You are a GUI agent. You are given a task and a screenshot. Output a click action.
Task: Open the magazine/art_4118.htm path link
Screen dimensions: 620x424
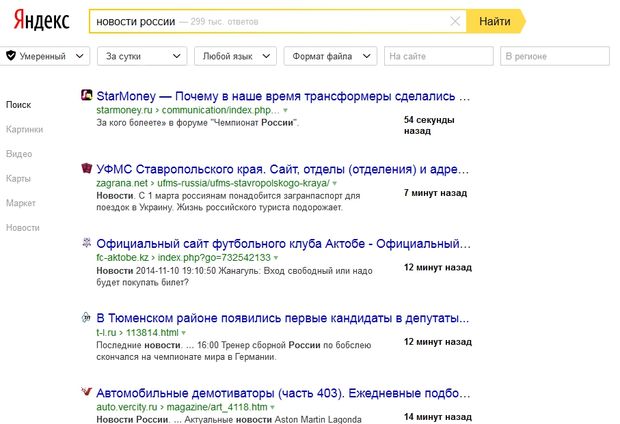click(x=217, y=407)
